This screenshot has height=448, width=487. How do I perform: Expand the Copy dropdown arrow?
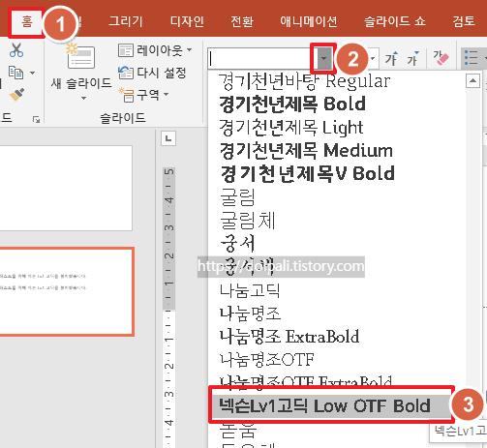point(32,73)
